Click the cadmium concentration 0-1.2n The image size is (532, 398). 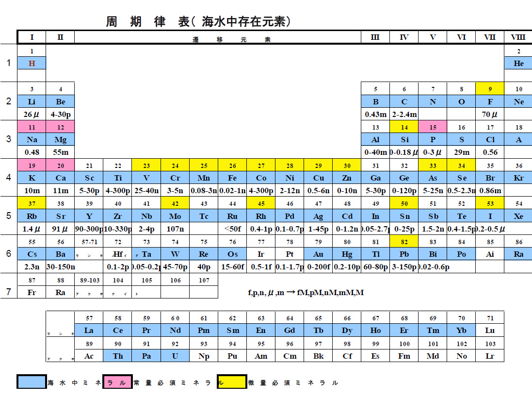(x=347, y=229)
